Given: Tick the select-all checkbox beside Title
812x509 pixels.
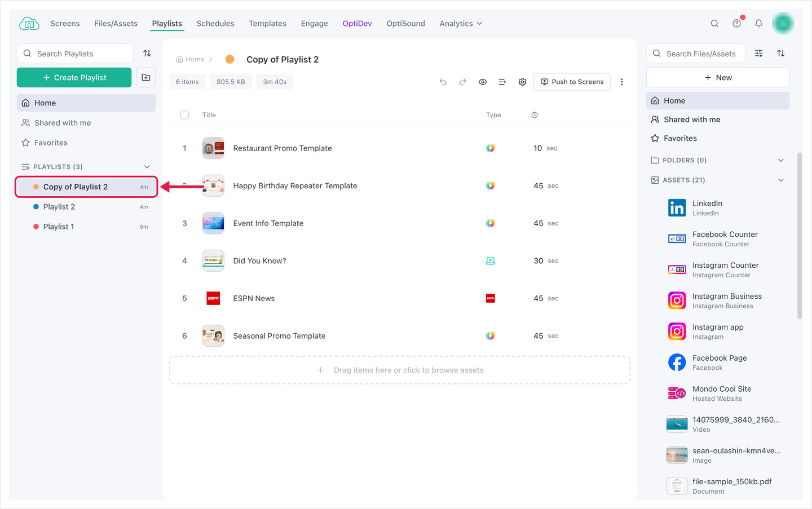Looking at the screenshot, I should click(184, 115).
